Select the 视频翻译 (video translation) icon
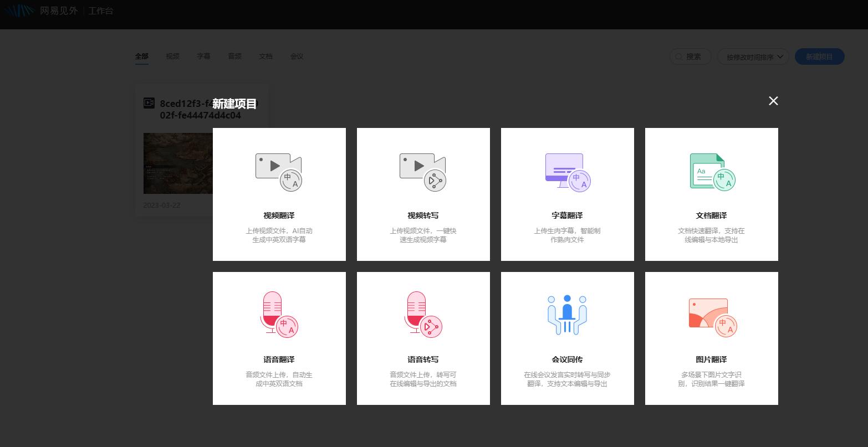 pos(279,172)
